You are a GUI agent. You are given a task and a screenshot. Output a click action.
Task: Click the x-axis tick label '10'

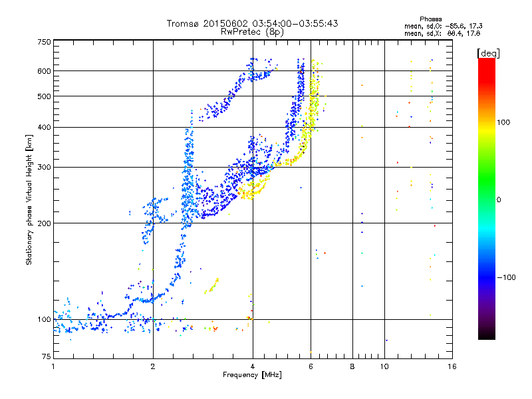(x=384, y=366)
